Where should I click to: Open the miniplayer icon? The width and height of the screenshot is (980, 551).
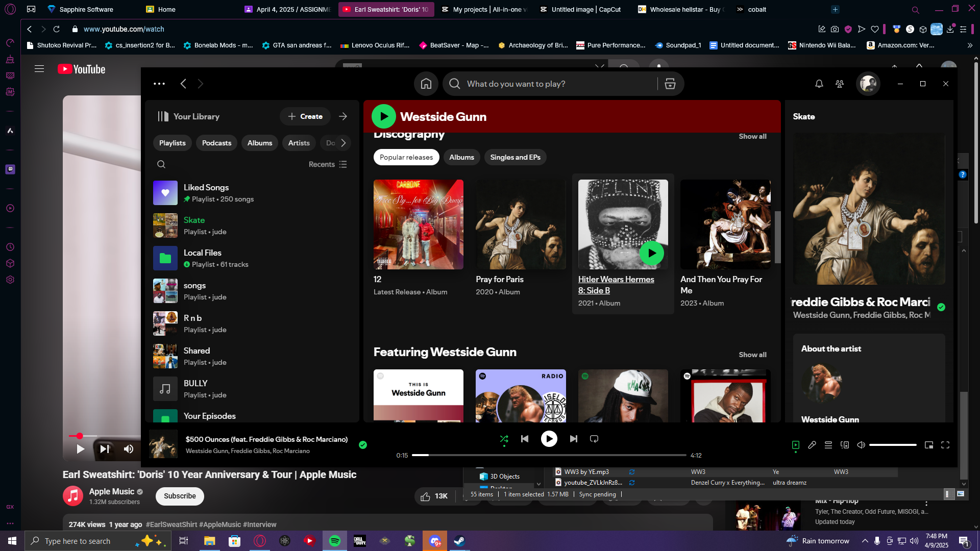pyautogui.click(x=929, y=445)
